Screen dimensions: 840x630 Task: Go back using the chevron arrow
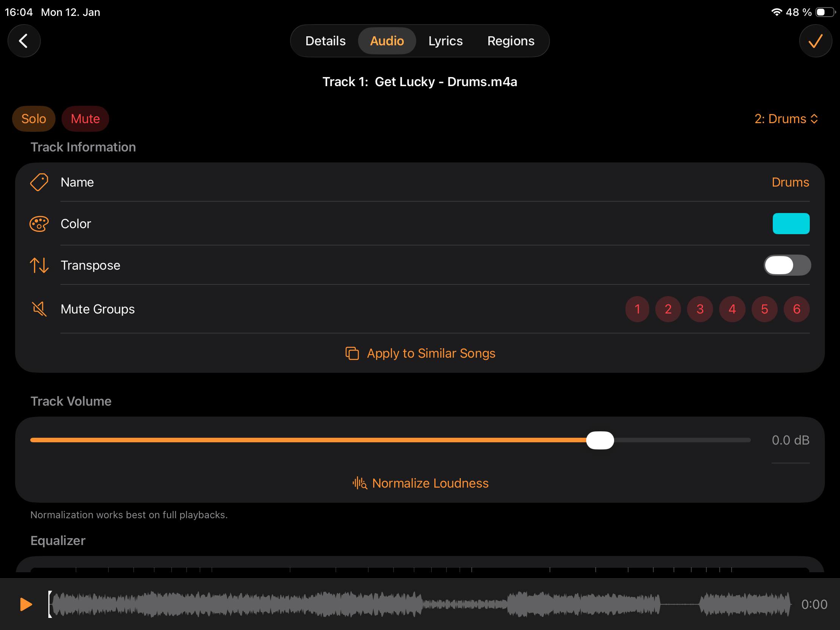pyautogui.click(x=24, y=41)
